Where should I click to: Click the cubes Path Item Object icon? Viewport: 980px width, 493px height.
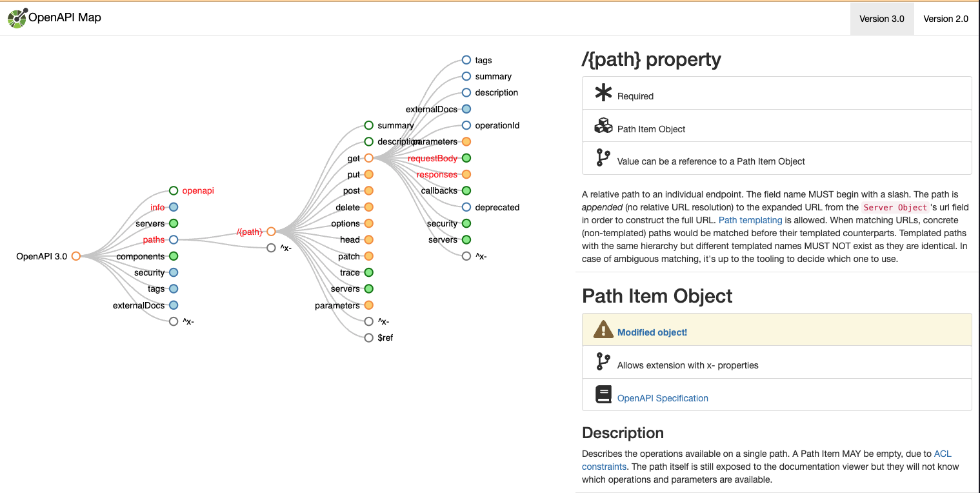tap(603, 126)
